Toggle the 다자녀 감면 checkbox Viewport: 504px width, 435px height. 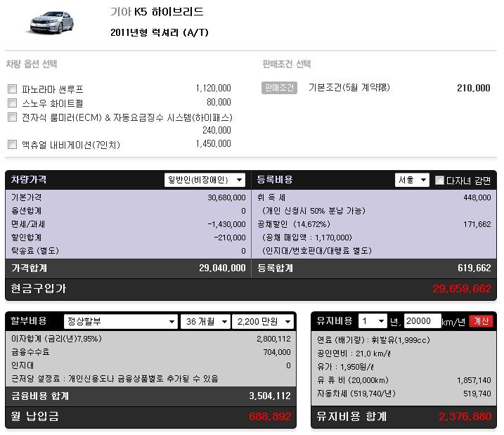[439, 180]
